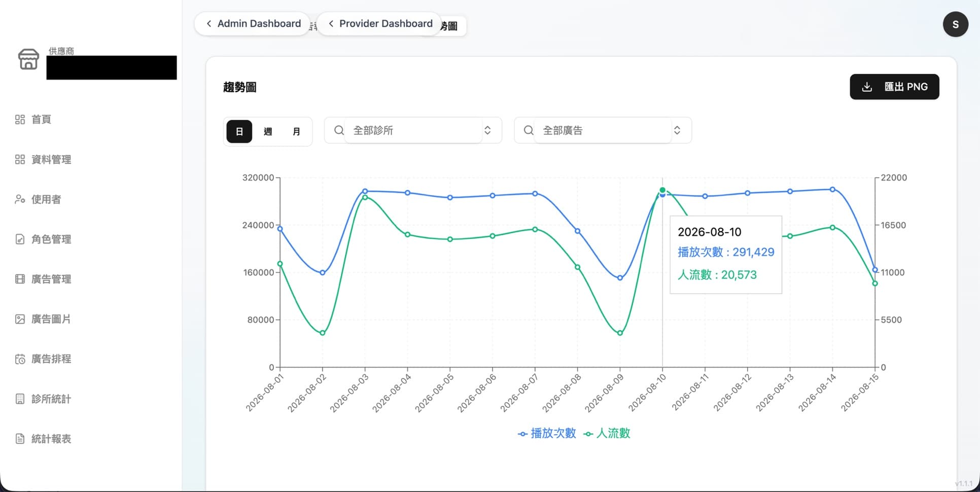Click the 使用者 users icon
Image resolution: width=980 pixels, height=492 pixels.
[x=20, y=199]
